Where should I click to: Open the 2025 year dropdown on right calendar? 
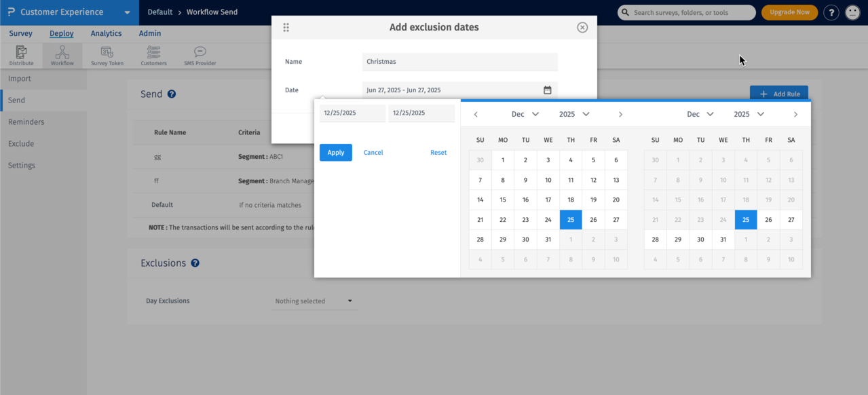tap(749, 114)
